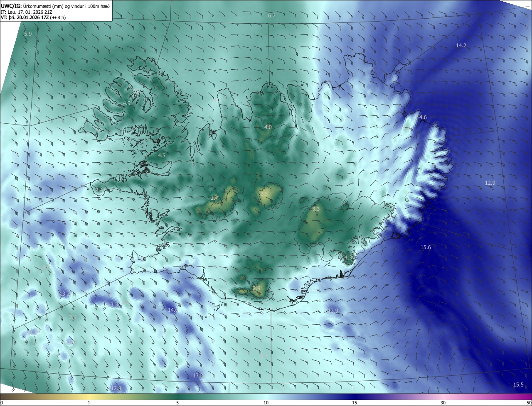Click the 15.5 value label
Screen dimensions: 532x406
coord(518,385)
